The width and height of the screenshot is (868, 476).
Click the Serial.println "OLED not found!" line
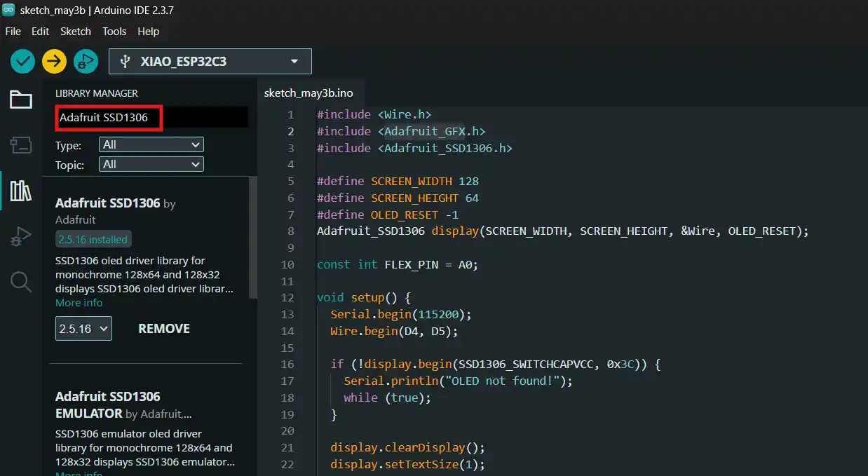[459, 381]
